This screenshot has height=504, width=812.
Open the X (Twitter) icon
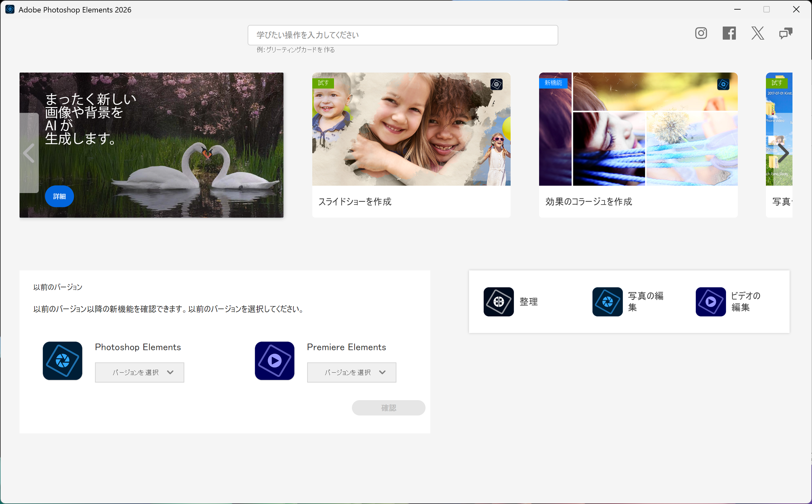(757, 33)
